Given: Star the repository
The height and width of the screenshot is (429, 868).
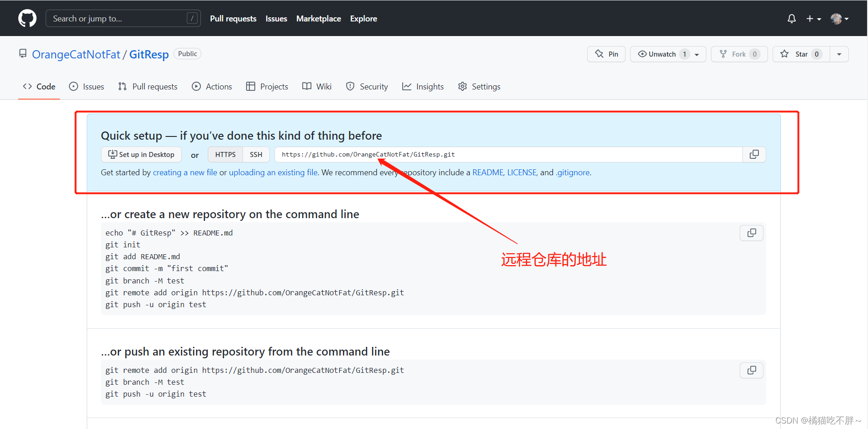Looking at the screenshot, I should coord(801,54).
